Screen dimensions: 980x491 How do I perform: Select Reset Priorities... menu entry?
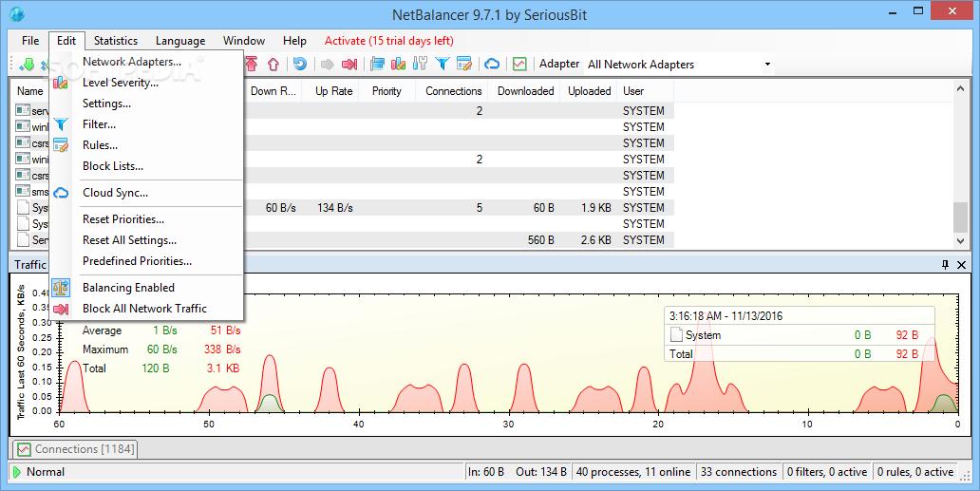tap(123, 219)
